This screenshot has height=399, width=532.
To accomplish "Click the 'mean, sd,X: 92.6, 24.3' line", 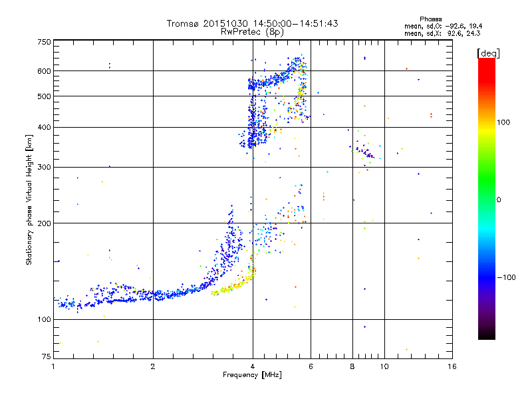I will pyautogui.click(x=442, y=33).
